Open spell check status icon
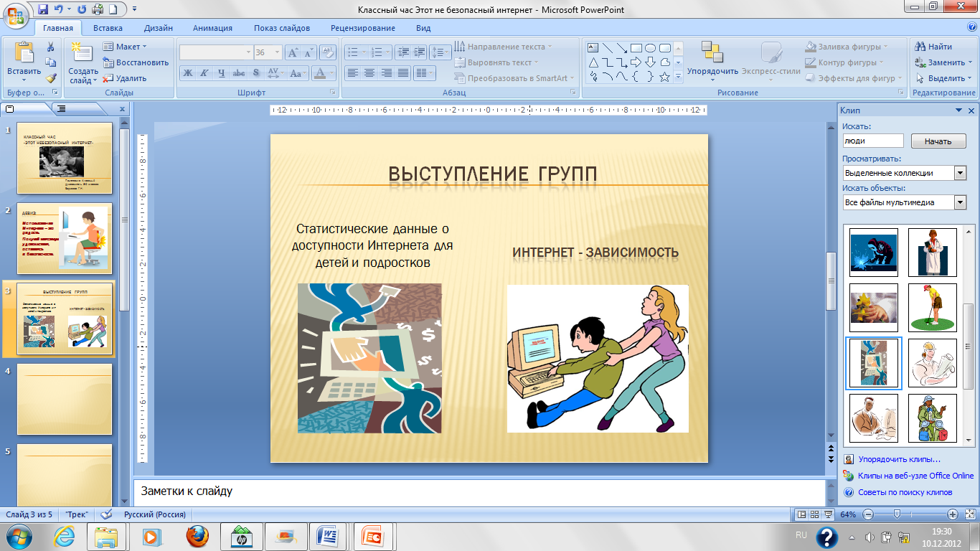The height and width of the screenshot is (551, 980). click(106, 514)
